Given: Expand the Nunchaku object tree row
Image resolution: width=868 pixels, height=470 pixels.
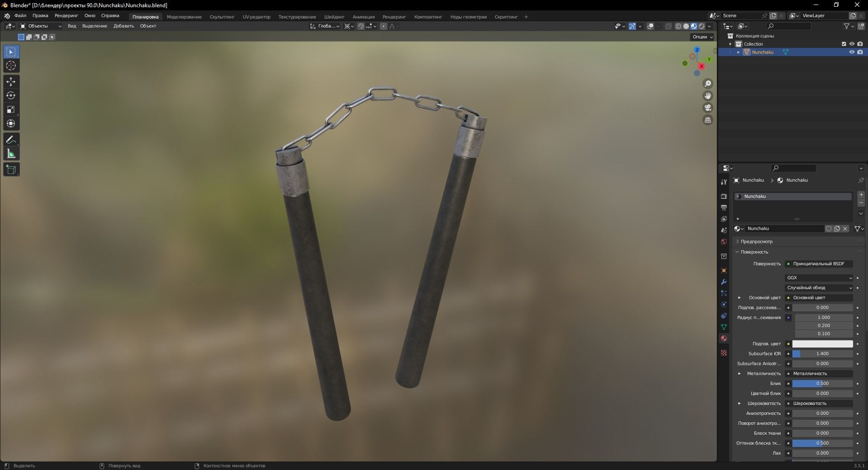Looking at the screenshot, I should tap(739, 52).
